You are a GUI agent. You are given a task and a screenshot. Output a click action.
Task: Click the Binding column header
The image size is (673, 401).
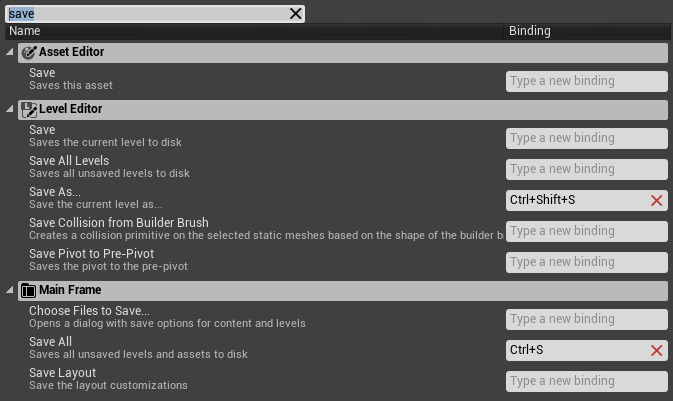(586, 31)
